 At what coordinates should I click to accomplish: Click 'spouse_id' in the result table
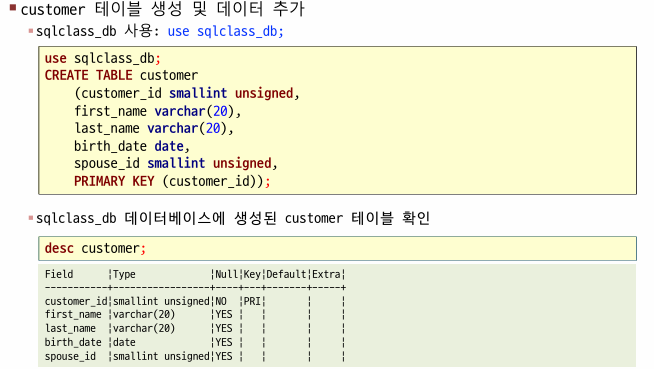pos(70,356)
